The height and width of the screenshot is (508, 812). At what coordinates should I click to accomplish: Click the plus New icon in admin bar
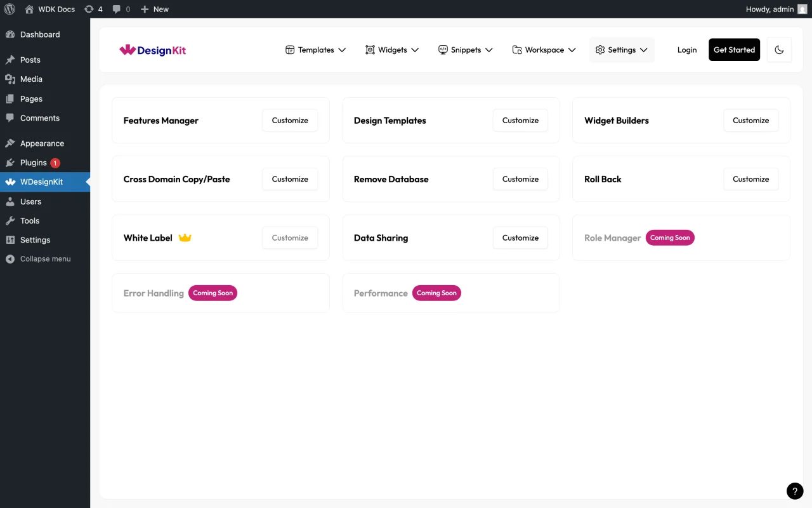[145, 9]
